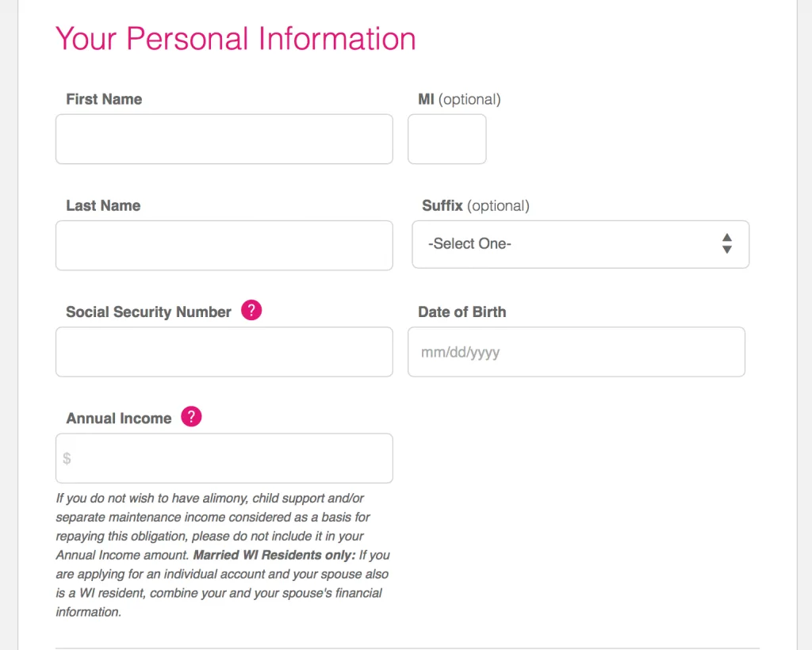The image size is (812, 650).
Task: Click the Suffix dropdown up-down arrows
Action: [x=726, y=243]
